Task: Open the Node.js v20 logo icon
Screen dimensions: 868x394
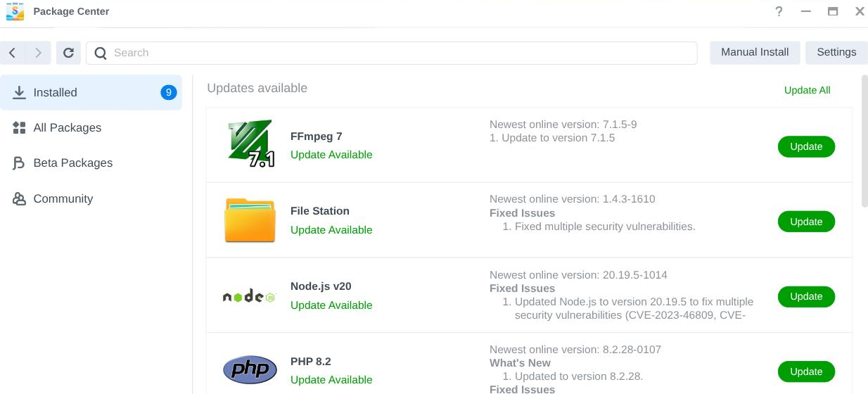Action: click(x=249, y=297)
